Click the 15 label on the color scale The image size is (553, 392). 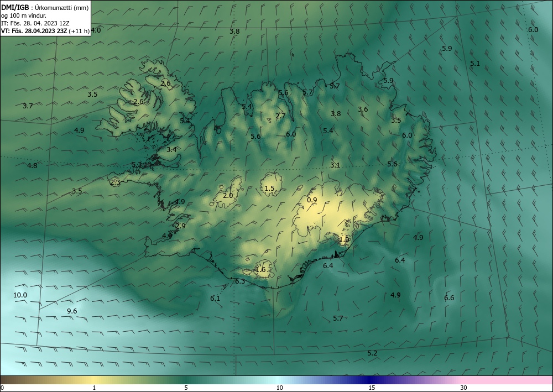[x=372, y=388]
